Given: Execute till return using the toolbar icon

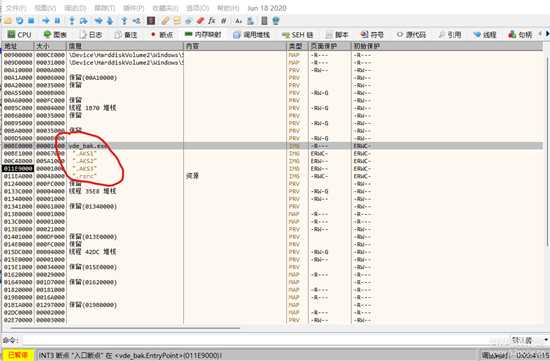Looking at the screenshot, I should [124, 21].
